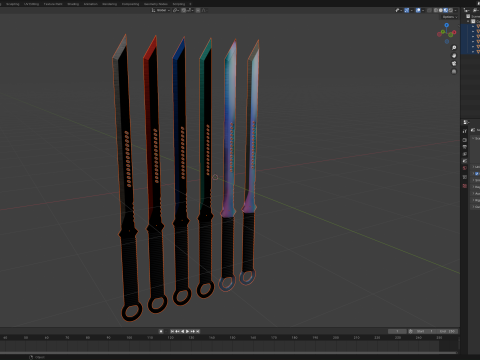Add a new workspace with the plus button
The image size is (480, 360).
(190, 4)
